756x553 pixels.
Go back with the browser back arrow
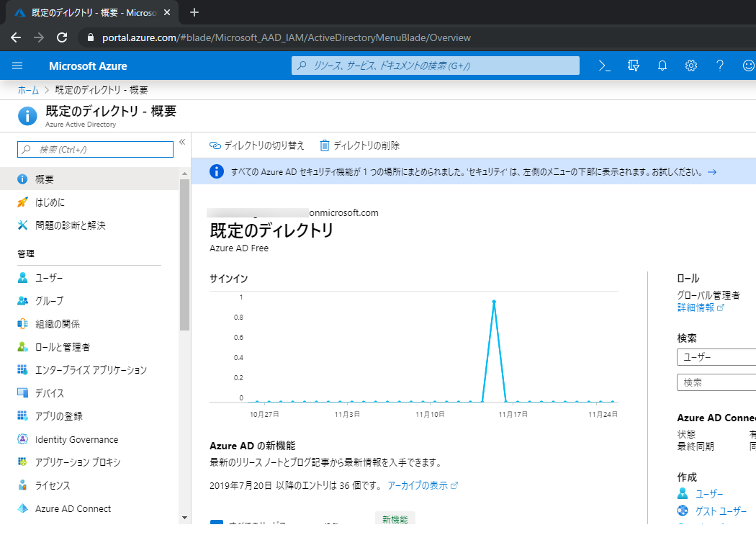16,37
